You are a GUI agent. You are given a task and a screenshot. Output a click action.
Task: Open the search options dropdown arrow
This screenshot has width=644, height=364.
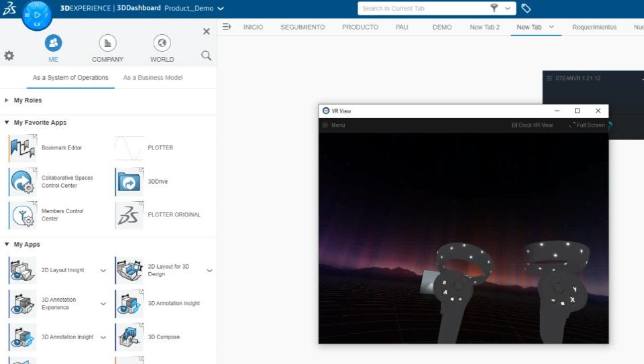[x=508, y=8]
